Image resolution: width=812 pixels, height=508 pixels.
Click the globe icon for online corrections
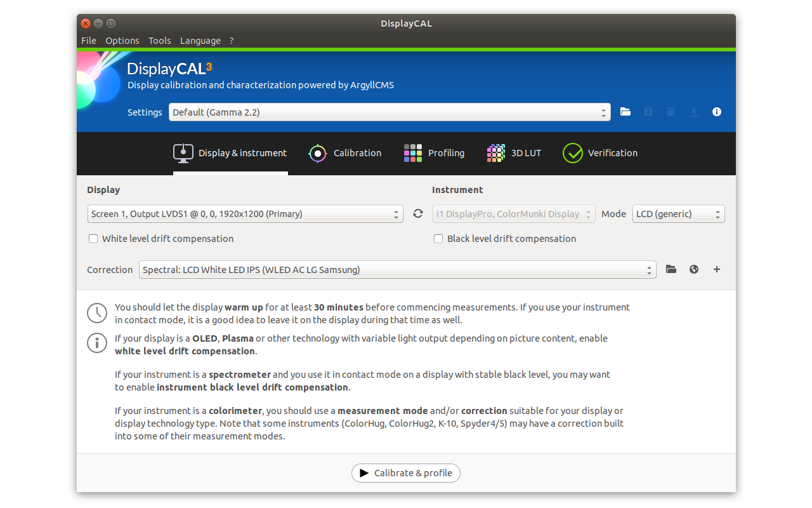(x=694, y=269)
